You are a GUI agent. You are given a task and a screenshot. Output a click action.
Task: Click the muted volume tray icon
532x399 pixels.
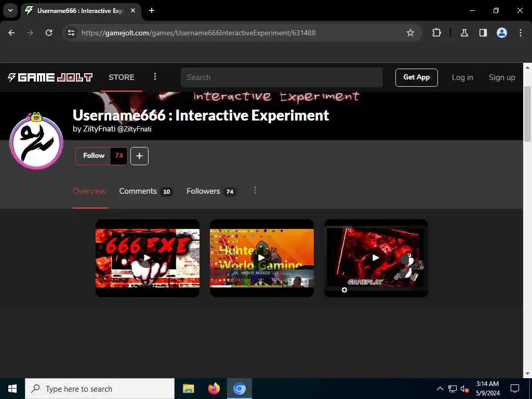pos(464,389)
